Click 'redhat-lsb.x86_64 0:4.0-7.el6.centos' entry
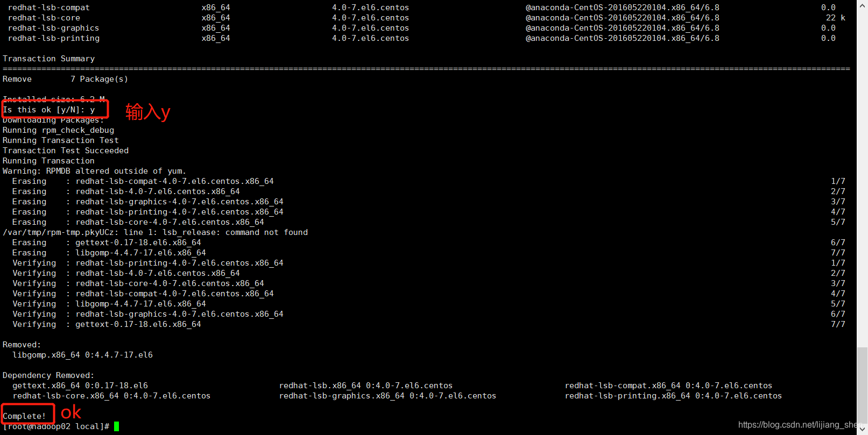868x435 pixels. pyautogui.click(x=366, y=386)
